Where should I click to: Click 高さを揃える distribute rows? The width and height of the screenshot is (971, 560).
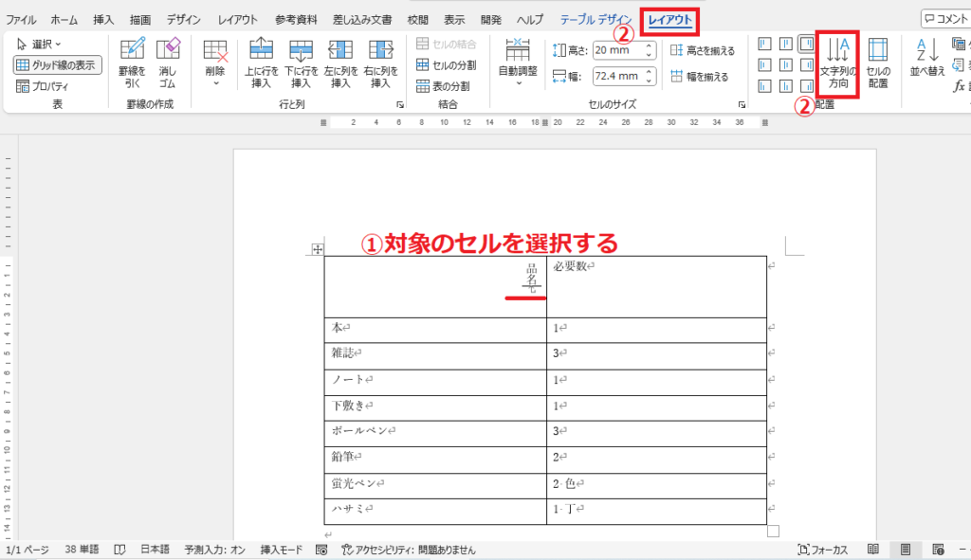coord(703,51)
